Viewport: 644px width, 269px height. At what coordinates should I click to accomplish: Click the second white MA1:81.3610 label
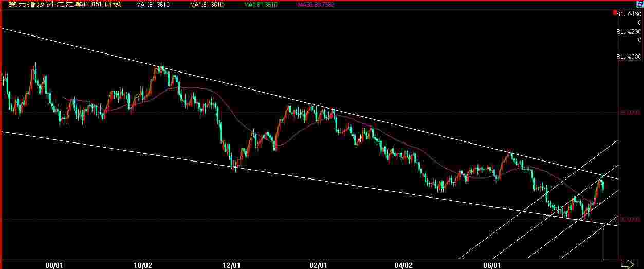[207, 5]
